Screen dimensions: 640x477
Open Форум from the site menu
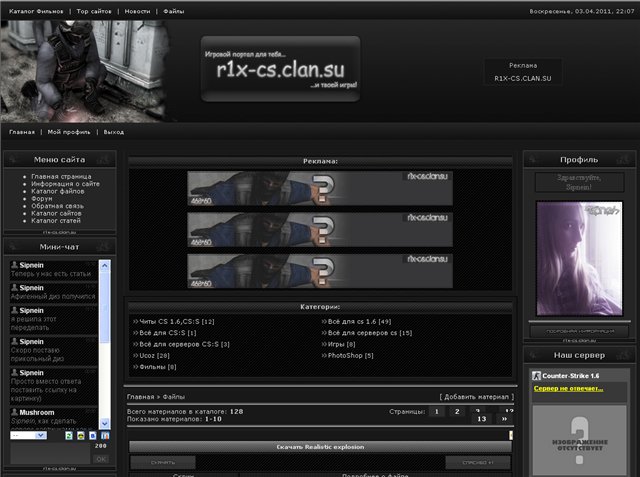(x=42, y=199)
